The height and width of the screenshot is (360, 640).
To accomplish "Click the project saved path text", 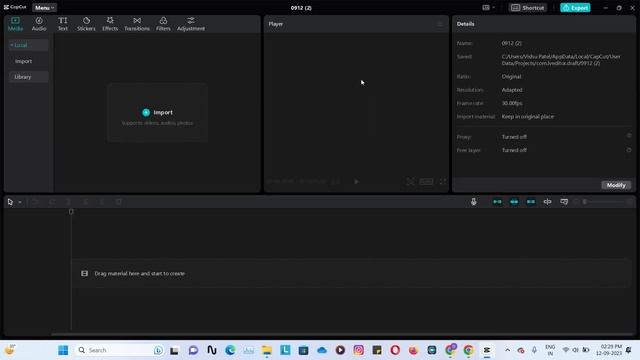I will point(561,60).
